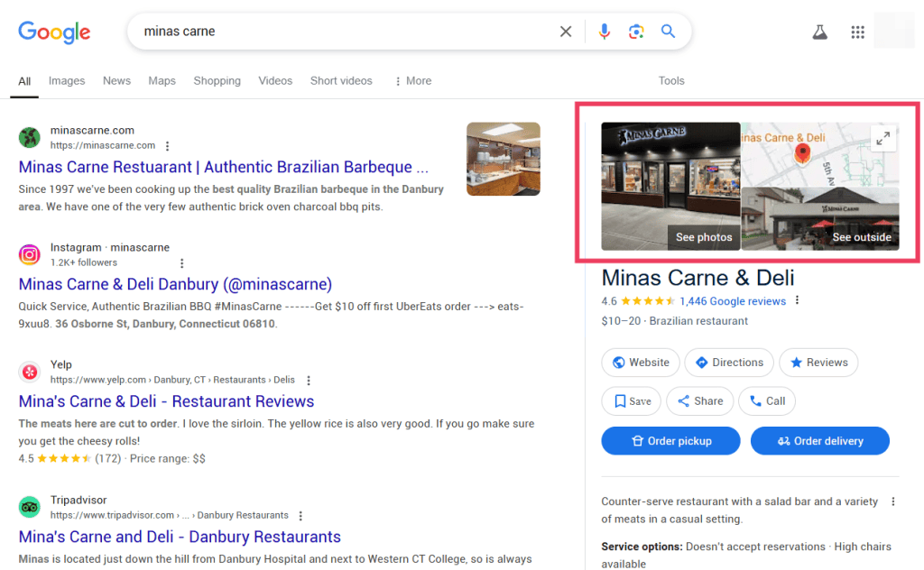Select the All results tab
924x570 pixels.
tap(24, 81)
